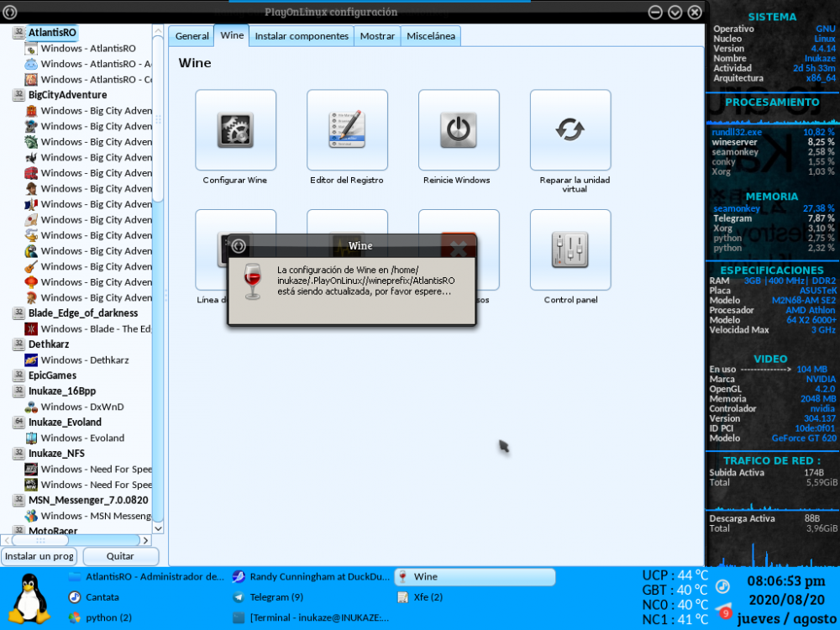Switch to the General tab
The height and width of the screenshot is (630, 840).
[x=192, y=36]
